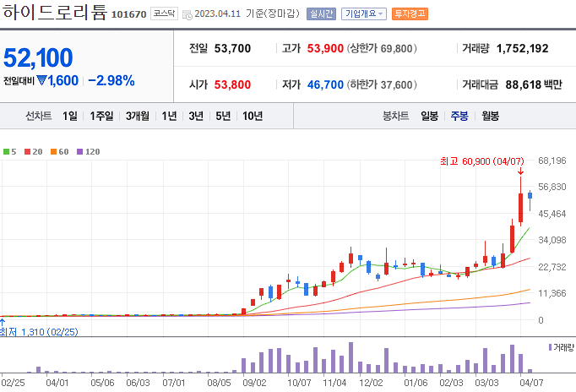Click the orange 60 moving-average legend swatch
576x392 pixels.
54,152
